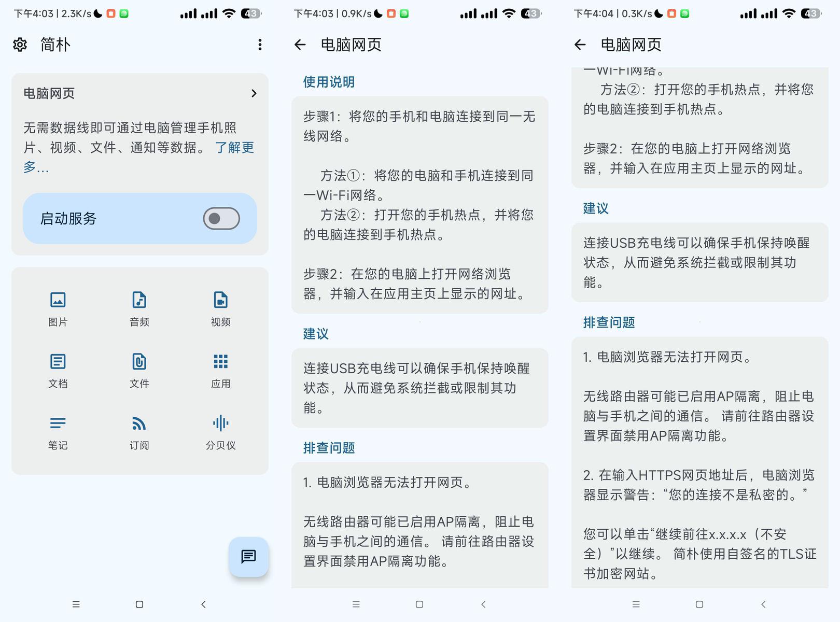Click the 步骤1 instruction text in middle screen
This screenshot has width=840, height=622.
[x=419, y=126]
